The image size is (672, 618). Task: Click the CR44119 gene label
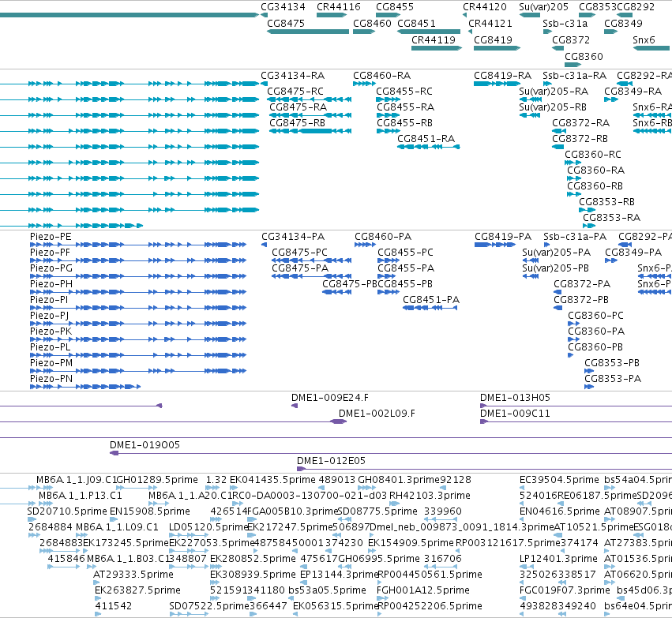(x=434, y=39)
